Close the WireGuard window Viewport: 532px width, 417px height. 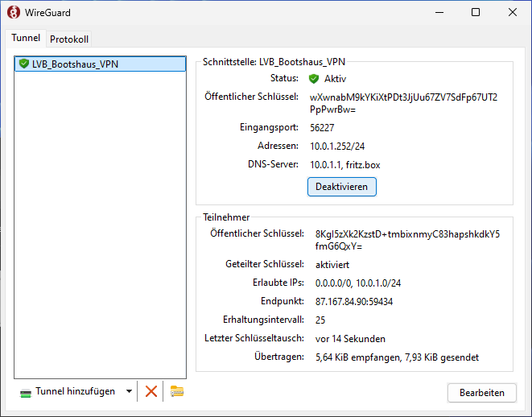coord(513,13)
